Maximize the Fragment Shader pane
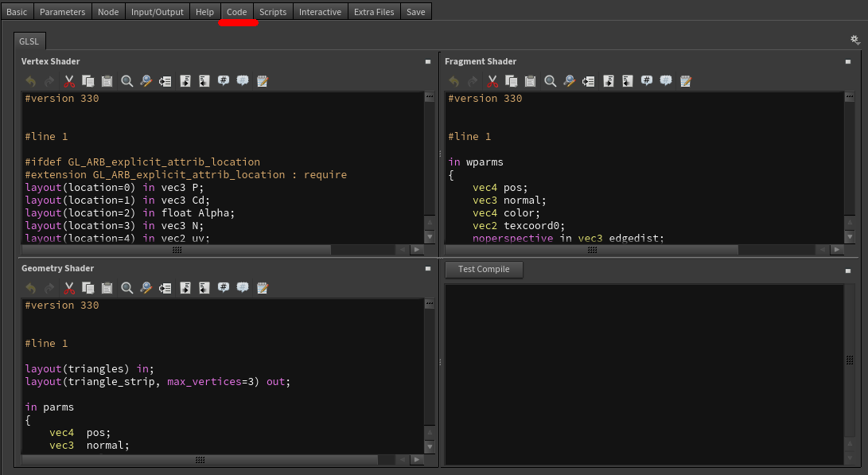 point(848,61)
